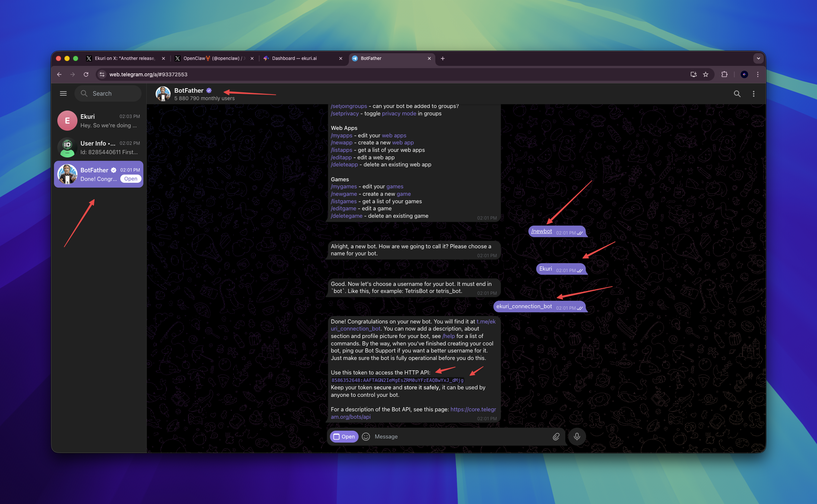
Task: Open the emoji picker in the message bar
Action: pyautogui.click(x=366, y=436)
